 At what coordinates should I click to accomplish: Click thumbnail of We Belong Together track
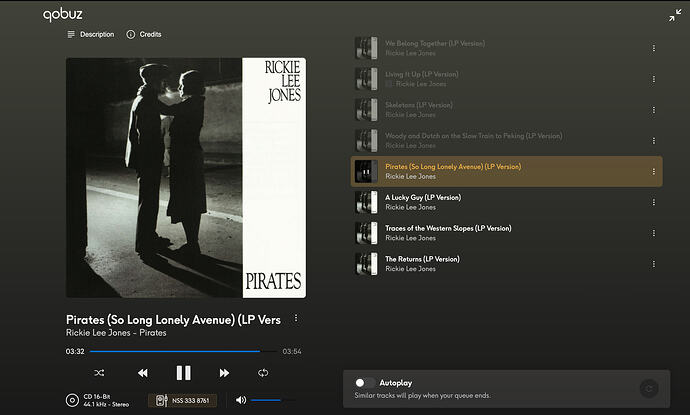coord(366,48)
